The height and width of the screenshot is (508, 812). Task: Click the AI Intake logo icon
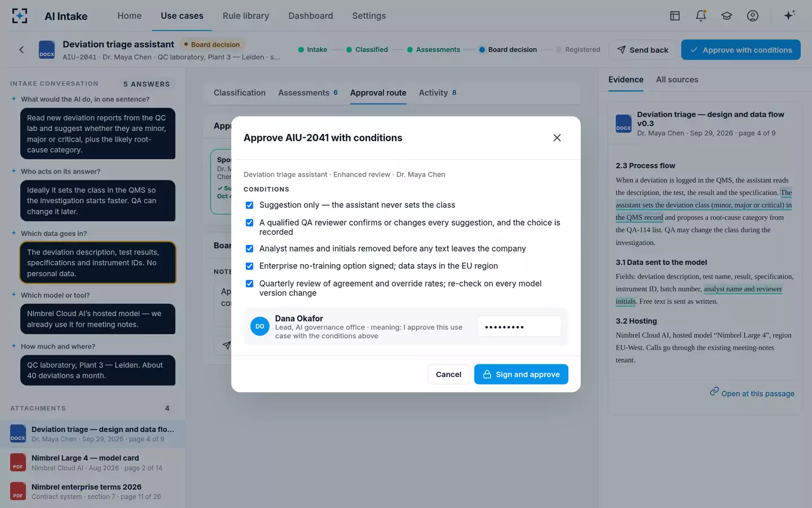point(20,16)
